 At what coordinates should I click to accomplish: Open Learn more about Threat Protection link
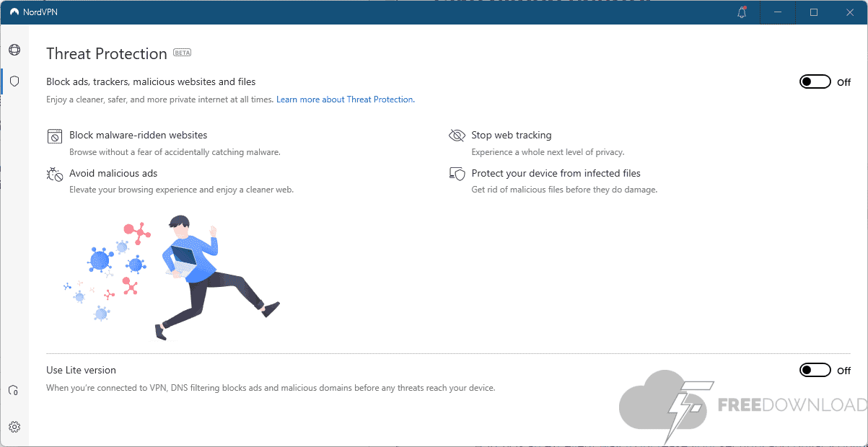click(345, 99)
